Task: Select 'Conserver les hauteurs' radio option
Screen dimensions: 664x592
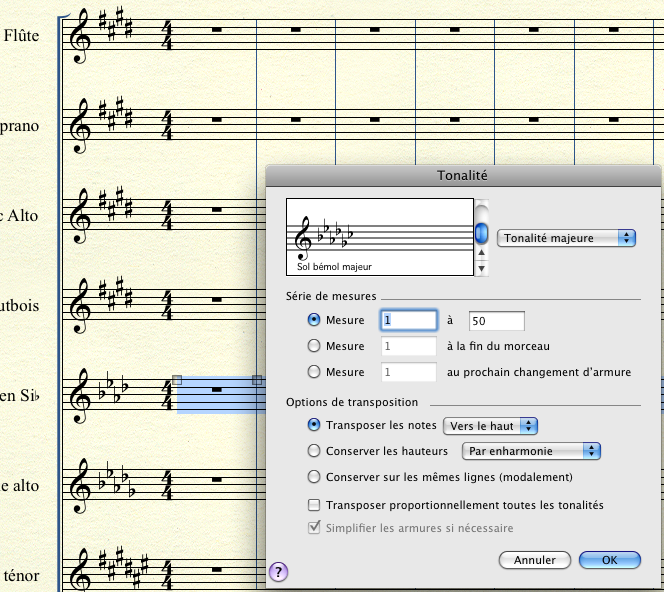Action: pos(315,451)
